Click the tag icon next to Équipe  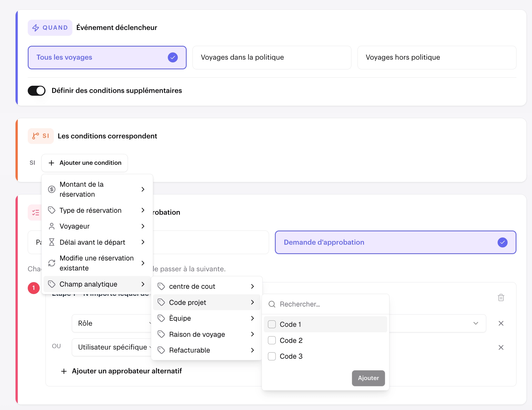tap(161, 318)
